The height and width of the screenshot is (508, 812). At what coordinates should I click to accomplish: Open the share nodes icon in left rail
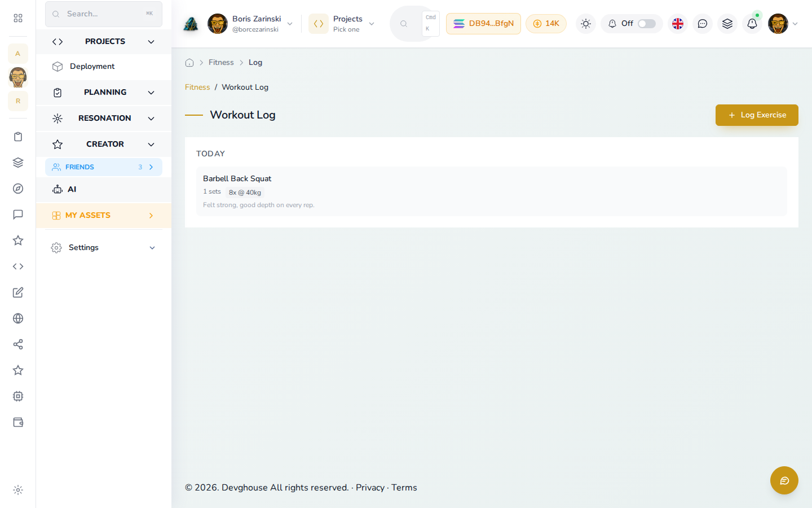pyautogui.click(x=18, y=344)
